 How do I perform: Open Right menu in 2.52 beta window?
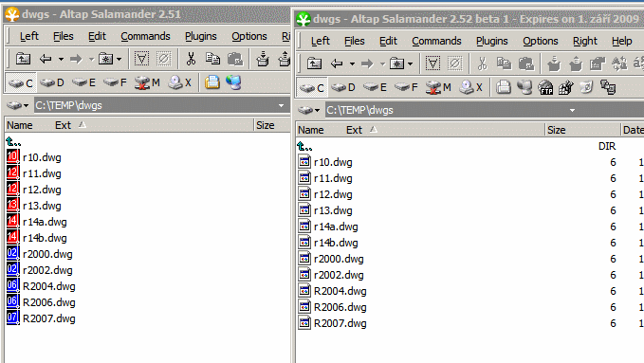[585, 41]
